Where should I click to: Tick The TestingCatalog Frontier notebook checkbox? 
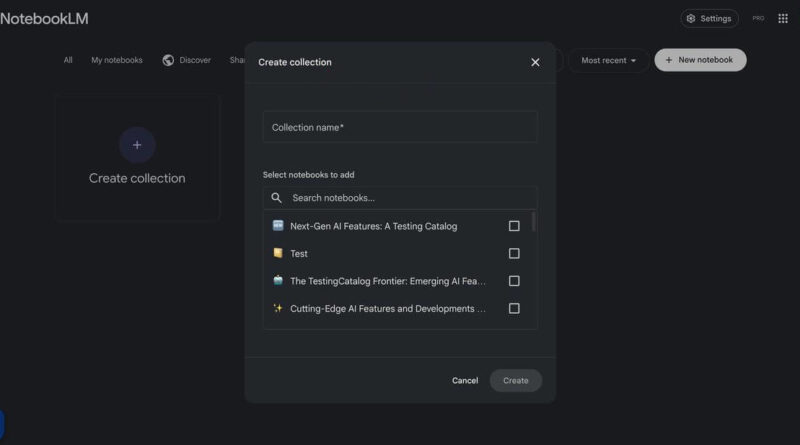click(514, 281)
